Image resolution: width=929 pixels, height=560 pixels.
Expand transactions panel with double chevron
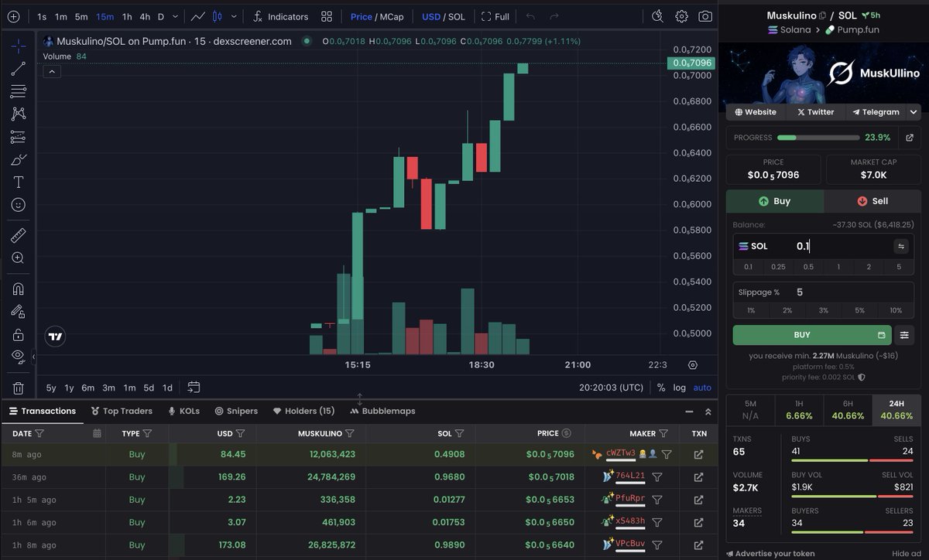coord(708,411)
